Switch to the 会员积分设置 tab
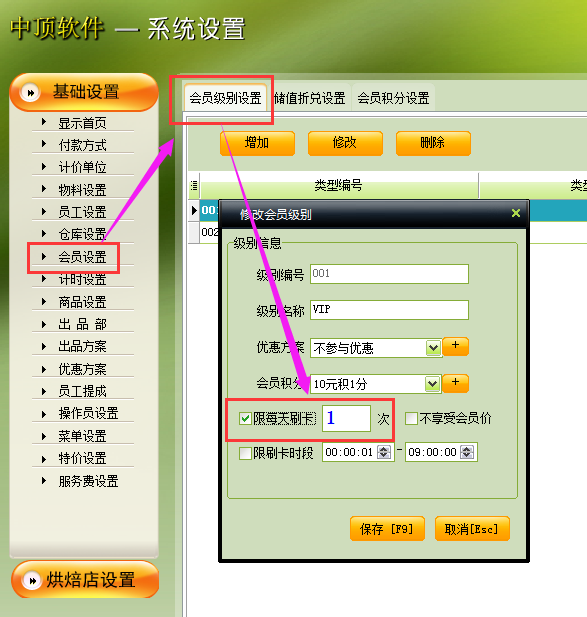Screen dimensions: 587x617 (393, 98)
